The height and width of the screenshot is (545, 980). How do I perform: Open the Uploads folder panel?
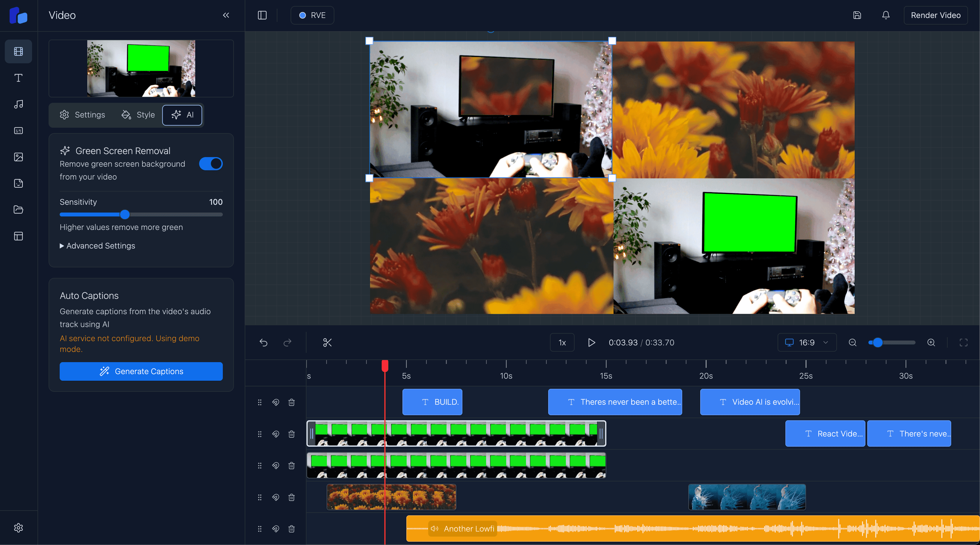coord(18,209)
